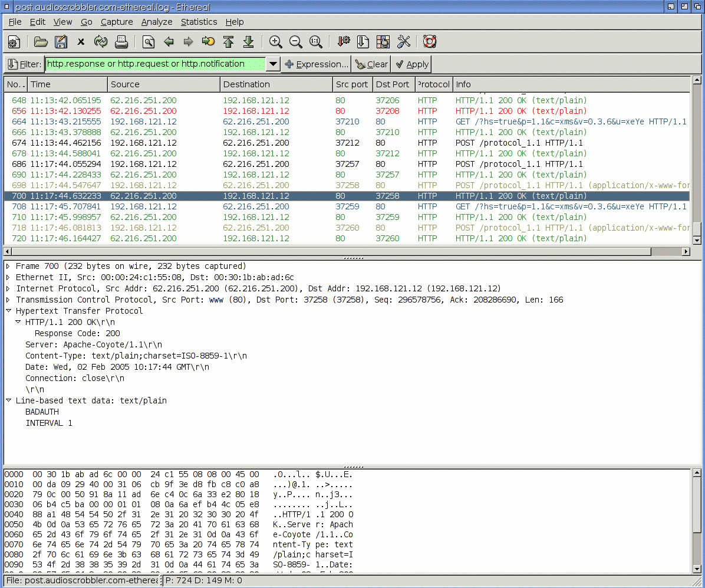Print packets using the printer icon
The image size is (705, 588).
(x=121, y=42)
